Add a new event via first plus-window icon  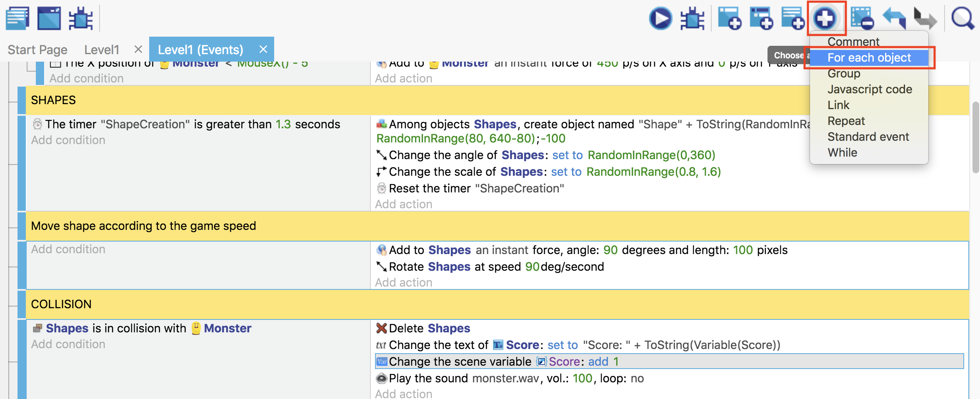(730, 18)
